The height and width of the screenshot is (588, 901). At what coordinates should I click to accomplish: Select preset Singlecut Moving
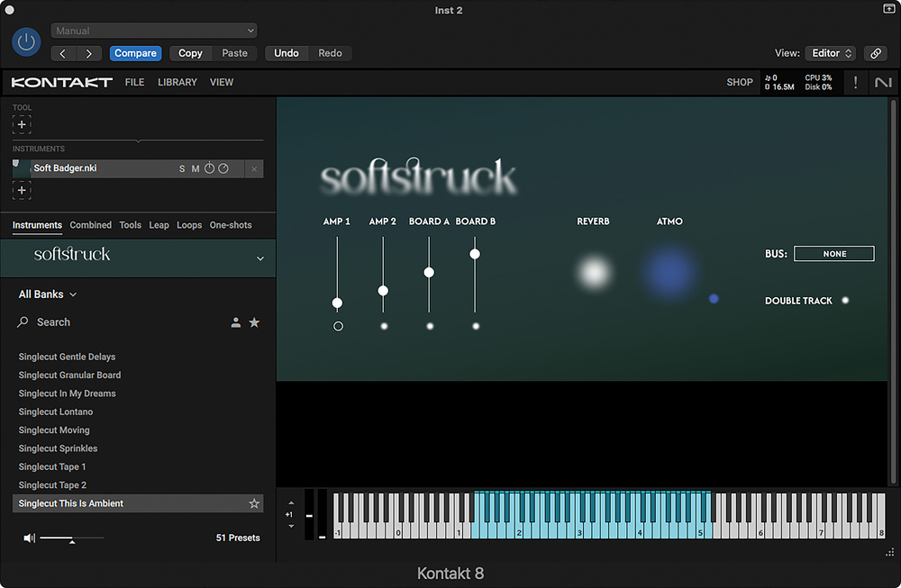coord(54,430)
